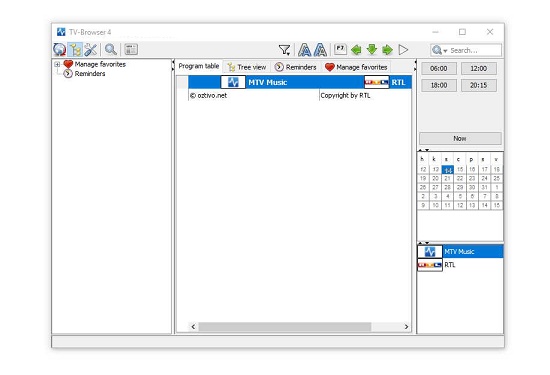
Task: Click the 20:15 time button
Action: point(478,85)
